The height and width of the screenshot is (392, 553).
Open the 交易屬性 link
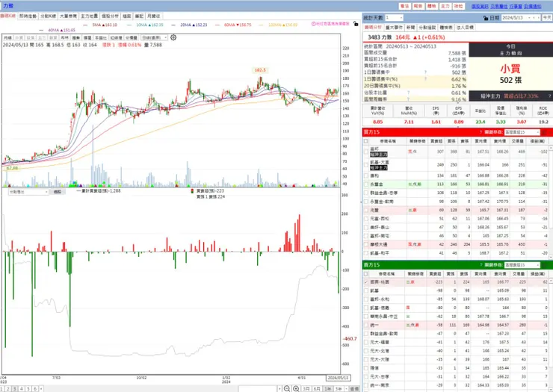coord(499,6)
